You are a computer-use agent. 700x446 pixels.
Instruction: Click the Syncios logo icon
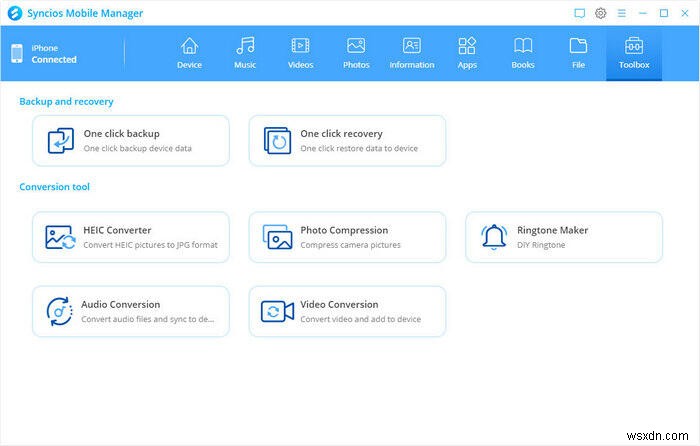(15, 13)
